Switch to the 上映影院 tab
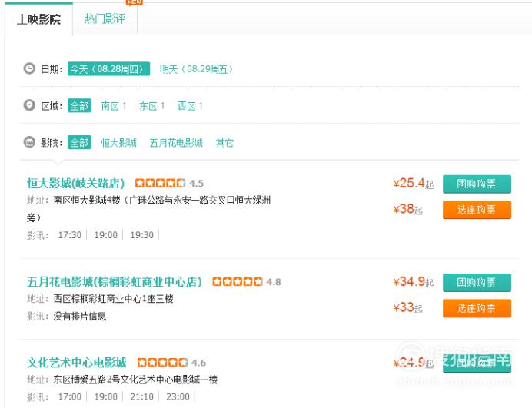The height and width of the screenshot is (408, 532). click(x=38, y=19)
